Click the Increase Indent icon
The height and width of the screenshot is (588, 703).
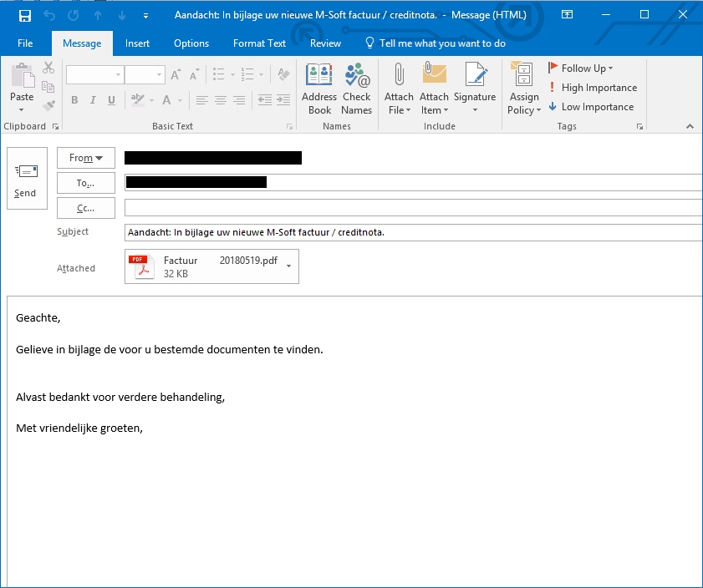click(x=283, y=100)
